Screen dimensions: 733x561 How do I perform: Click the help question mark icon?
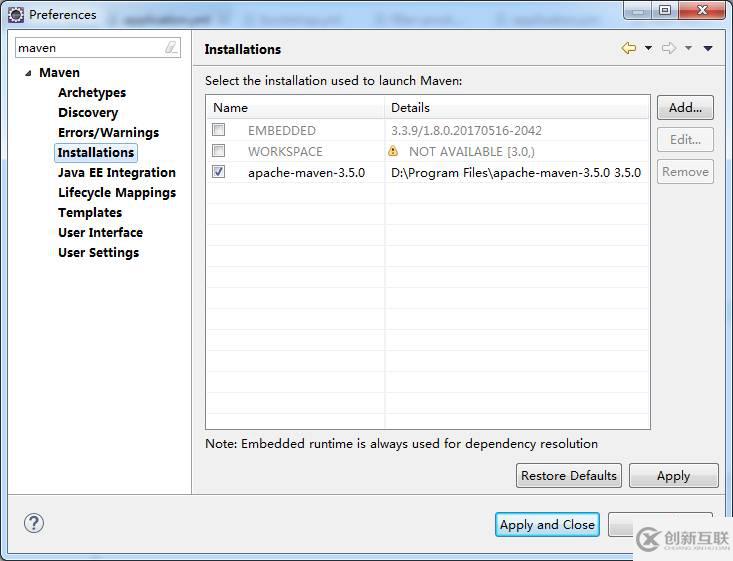[x=34, y=523]
